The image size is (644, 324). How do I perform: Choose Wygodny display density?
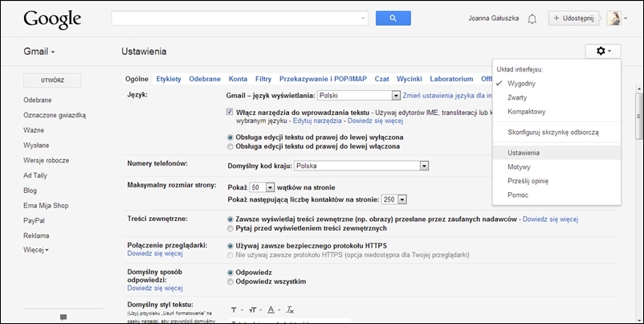click(x=556, y=84)
